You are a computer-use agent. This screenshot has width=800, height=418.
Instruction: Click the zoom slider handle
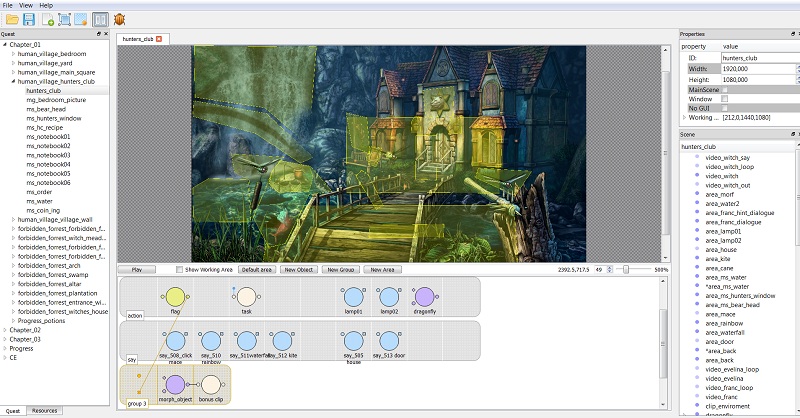(626, 269)
